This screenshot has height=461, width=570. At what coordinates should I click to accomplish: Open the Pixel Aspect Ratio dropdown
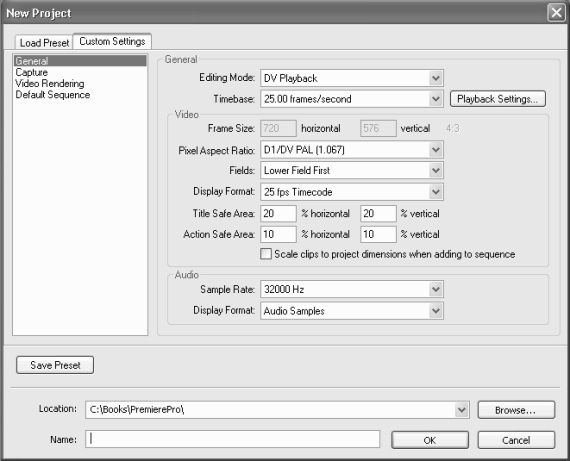click(352, 150)
